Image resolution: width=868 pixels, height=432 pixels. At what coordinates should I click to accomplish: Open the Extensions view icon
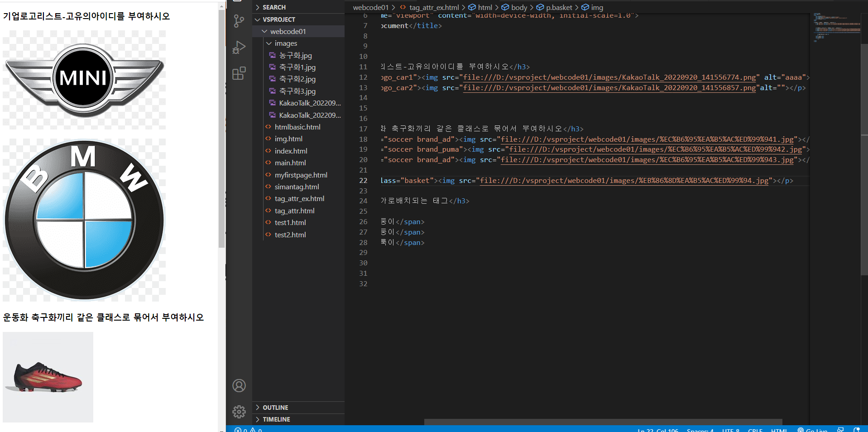click(x=239, y=73)
